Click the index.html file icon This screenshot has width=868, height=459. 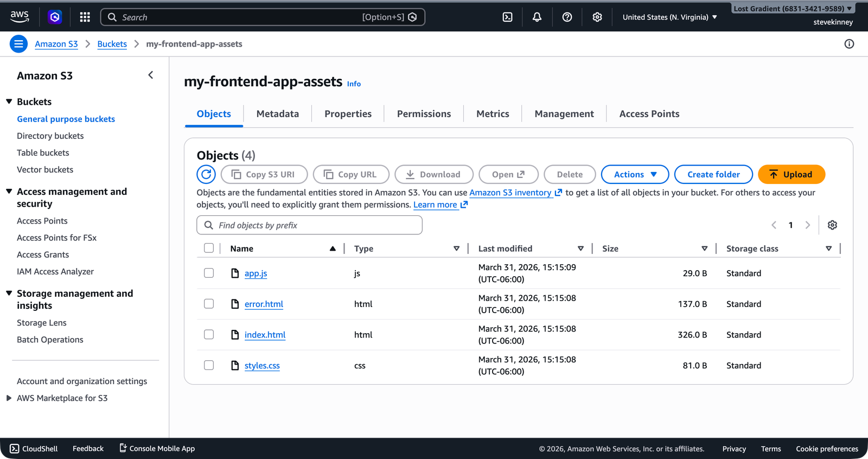click(235, 335)
